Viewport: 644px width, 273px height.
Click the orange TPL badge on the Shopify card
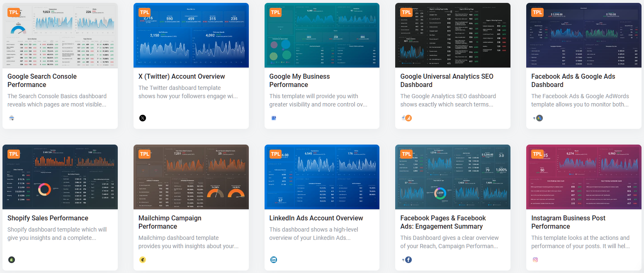pyautogui.click(x=14, y=154)
